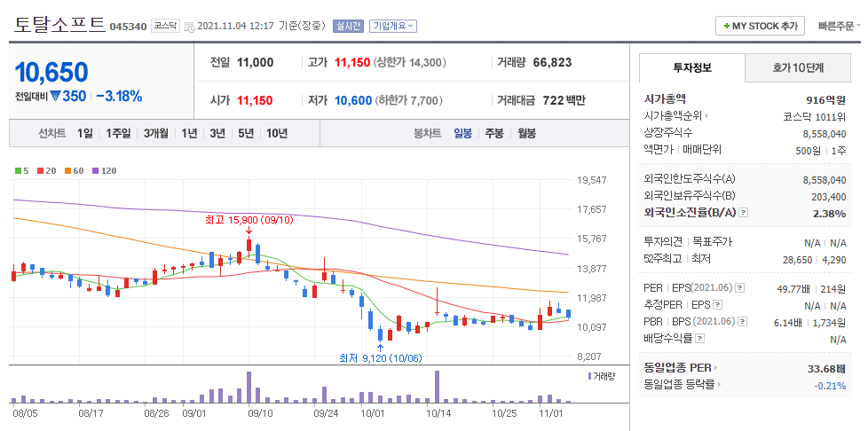This screenshot has width=868, height=431.
Task: Add this stock via MY STOCK 추가 button
Action: [760, 26]
